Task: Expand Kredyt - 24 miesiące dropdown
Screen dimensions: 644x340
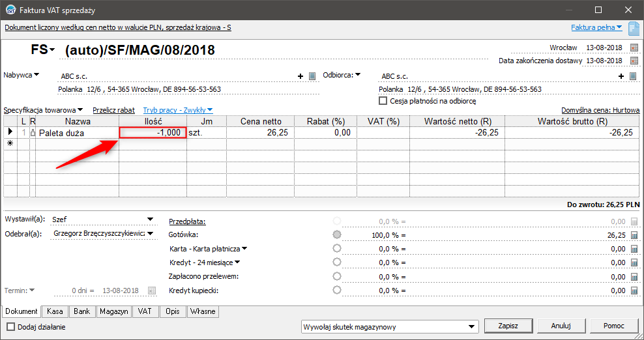Action: (237, 262)
